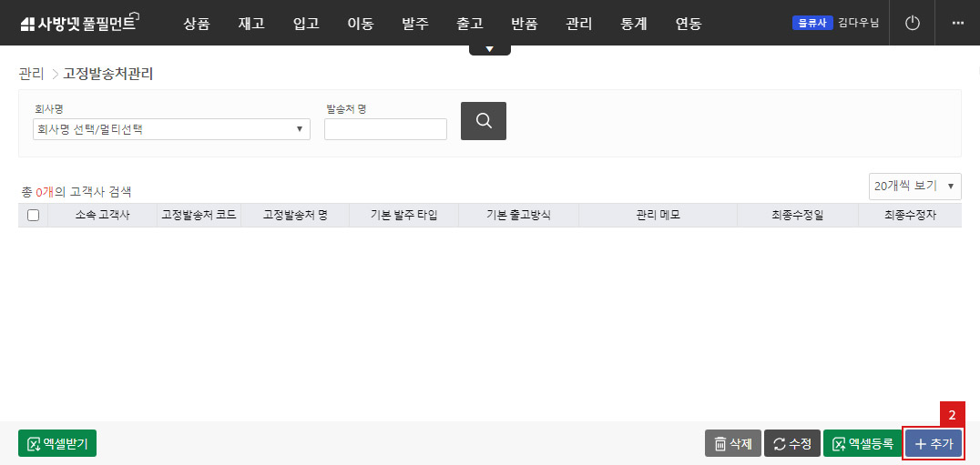Open the 재고 menu
Screen dimensions: 980x465
(251, 24)
